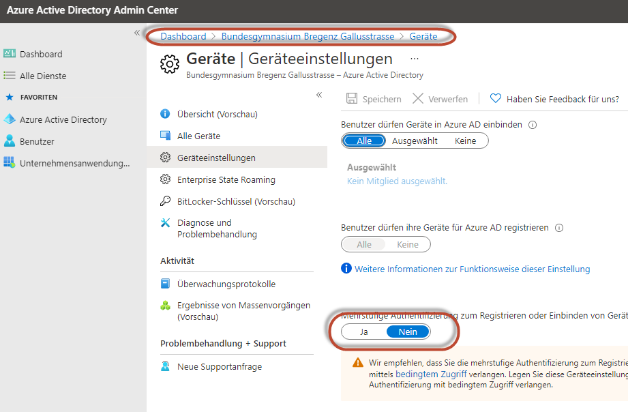The image size is (628, 412).
Task: Click info icon next to einbinden setting
Action: coord(532,125)
